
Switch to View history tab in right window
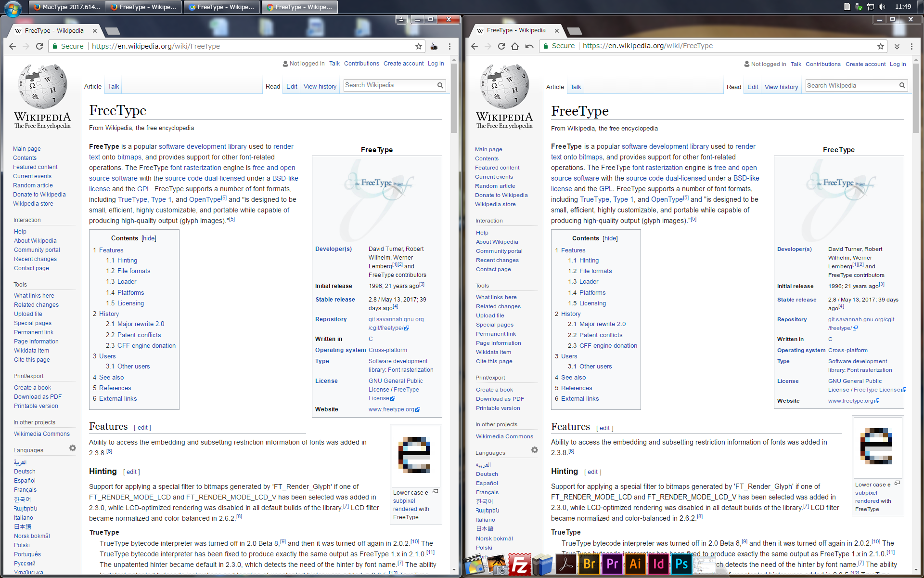click(x=781, y=87)
